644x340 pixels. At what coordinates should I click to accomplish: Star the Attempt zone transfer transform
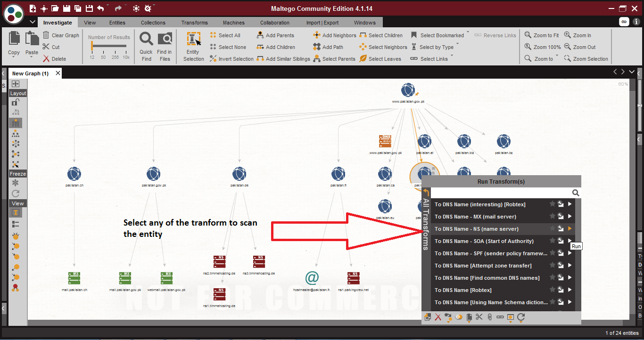552,266
